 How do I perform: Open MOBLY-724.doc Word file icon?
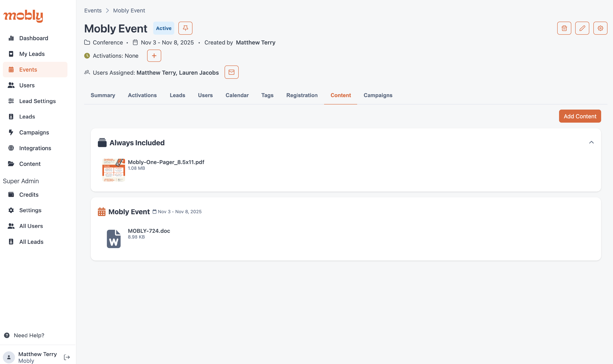[x=113, y=239]
